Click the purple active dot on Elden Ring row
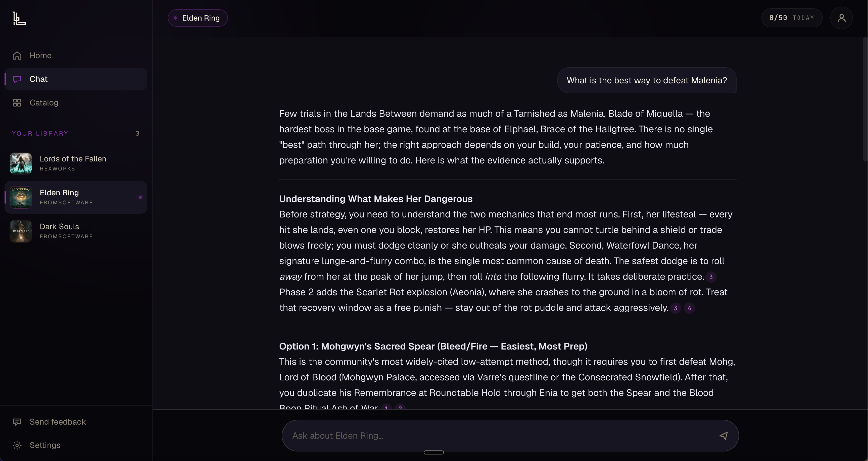Viewport: 868px width, 461px height. click(140, 197)
